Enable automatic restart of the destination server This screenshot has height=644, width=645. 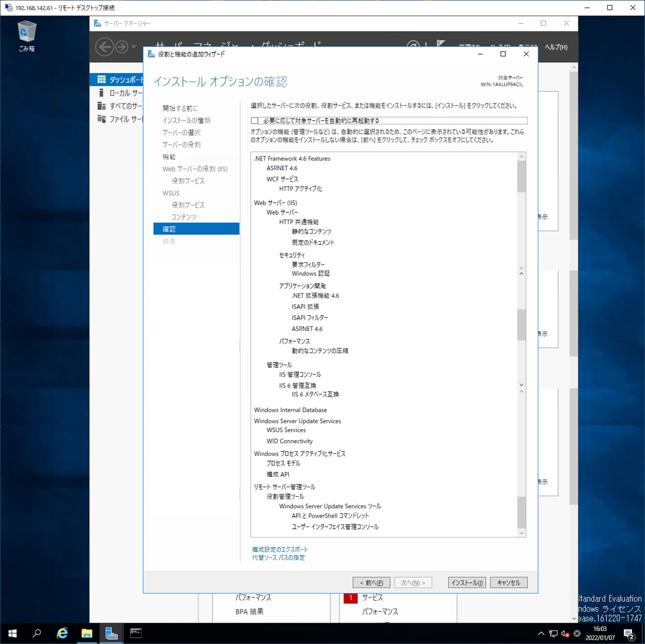pos(255,121)
